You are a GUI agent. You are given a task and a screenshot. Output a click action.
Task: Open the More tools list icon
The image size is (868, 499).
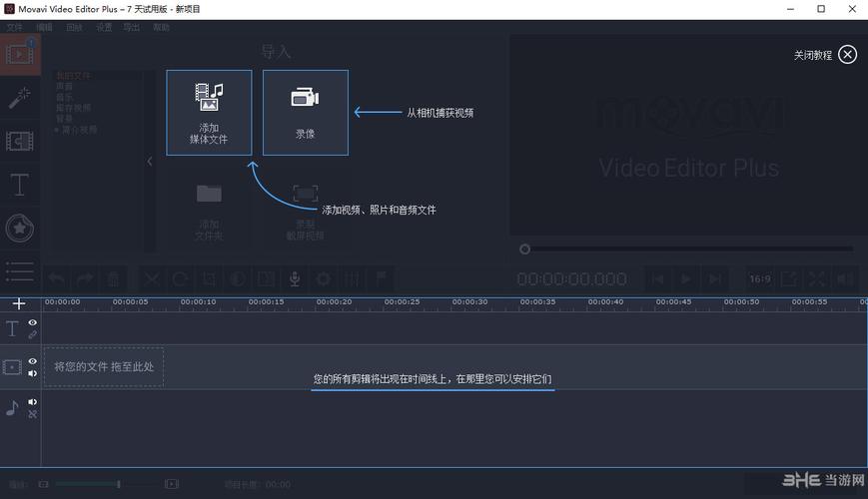click(x=20, y=271)
